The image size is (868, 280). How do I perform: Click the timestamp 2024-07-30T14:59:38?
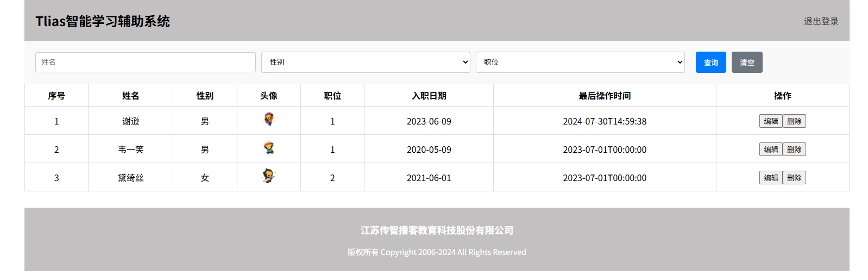(605, 121)
